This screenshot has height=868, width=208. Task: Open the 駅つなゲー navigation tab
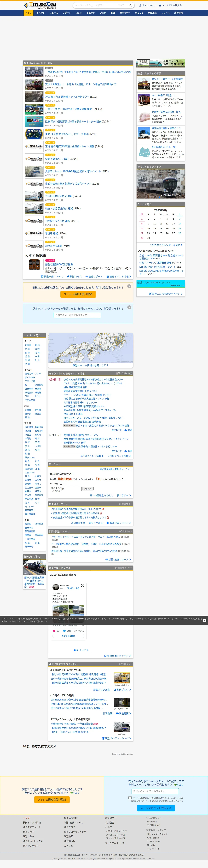tap(125, 13)
